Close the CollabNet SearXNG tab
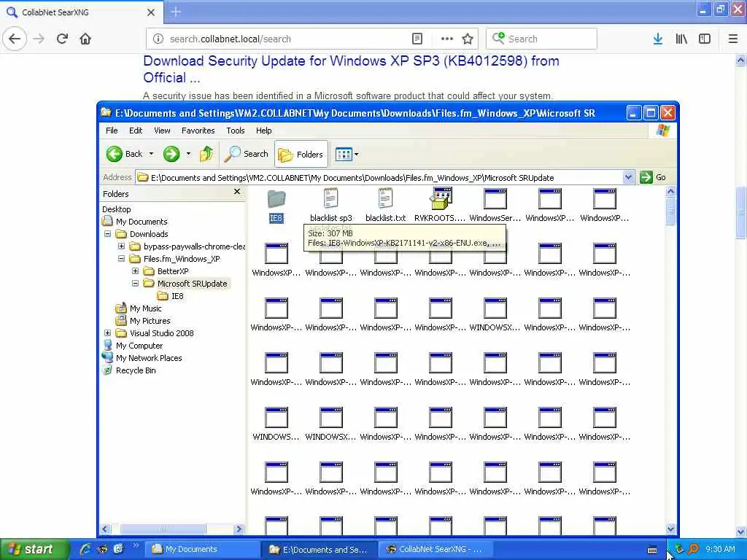This screenshot has width=747, height=560. point(150,12)
